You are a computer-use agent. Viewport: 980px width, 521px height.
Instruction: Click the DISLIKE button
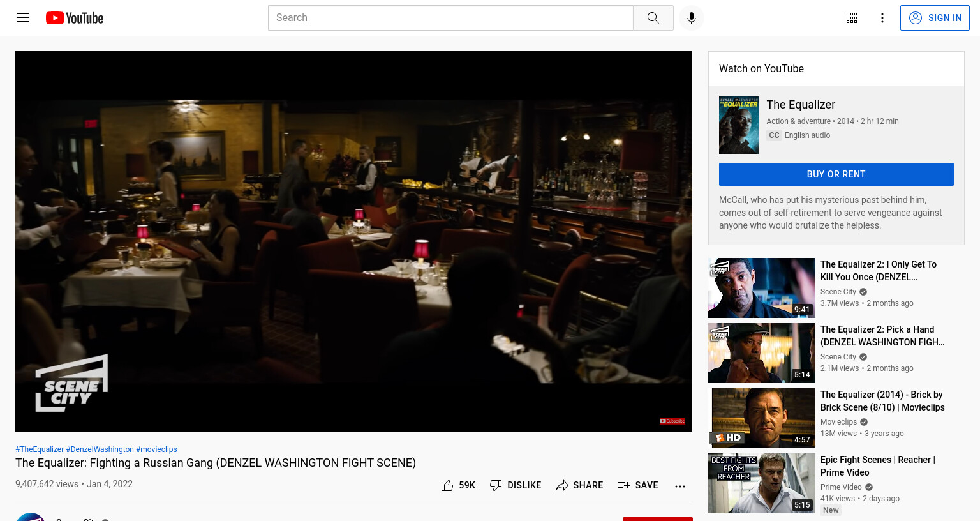(x=516, y=485)
